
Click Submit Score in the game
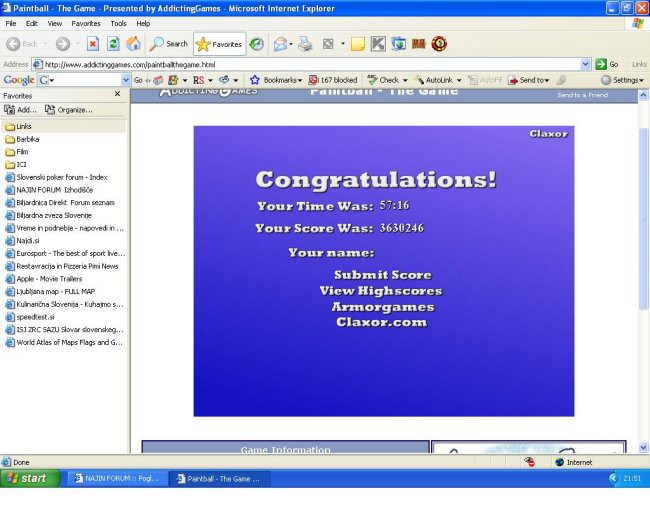tap(383, 275)
